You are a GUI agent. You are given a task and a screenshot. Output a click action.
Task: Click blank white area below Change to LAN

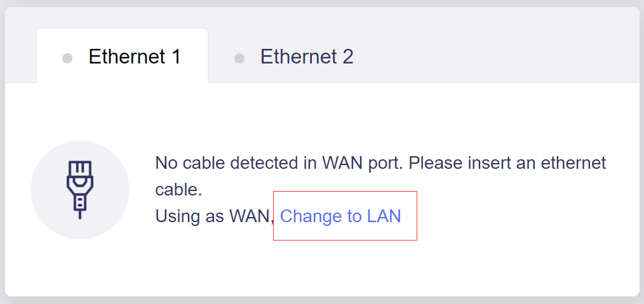coord(343,267)
